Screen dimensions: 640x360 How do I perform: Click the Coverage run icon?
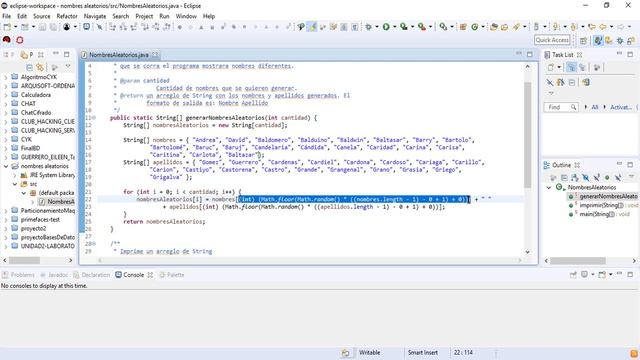coord(404,27)
